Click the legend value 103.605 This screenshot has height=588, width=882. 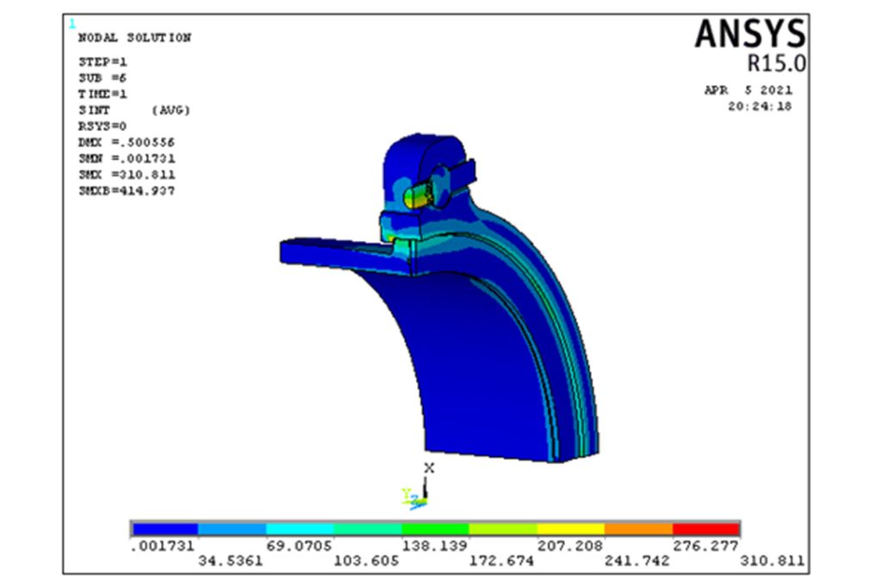[x=366, y=561]
